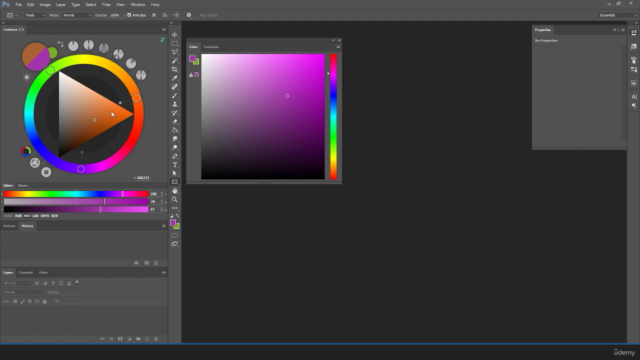Open the Color panel flyout menu
The width and height of the screenshot is (640, 360).
coord(338,47)
